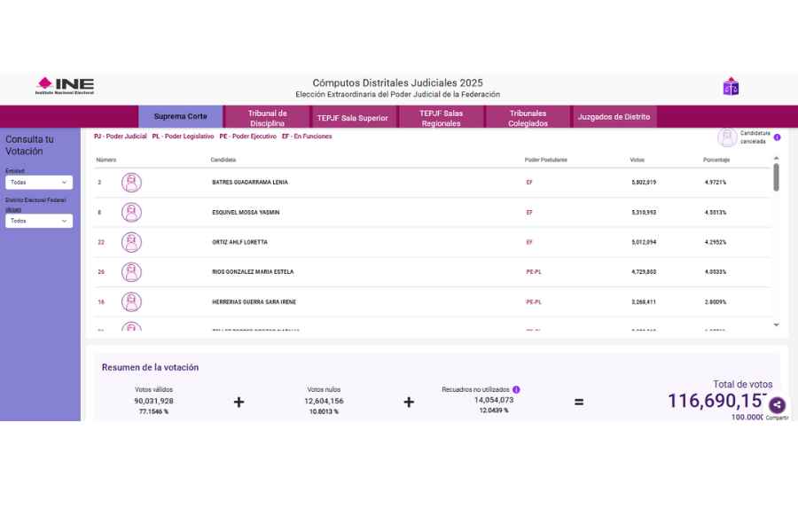Viewport: 798px width, 532px height.
Task: Click the INE logo
Action: pyautogui.click(x=65, y=85)
